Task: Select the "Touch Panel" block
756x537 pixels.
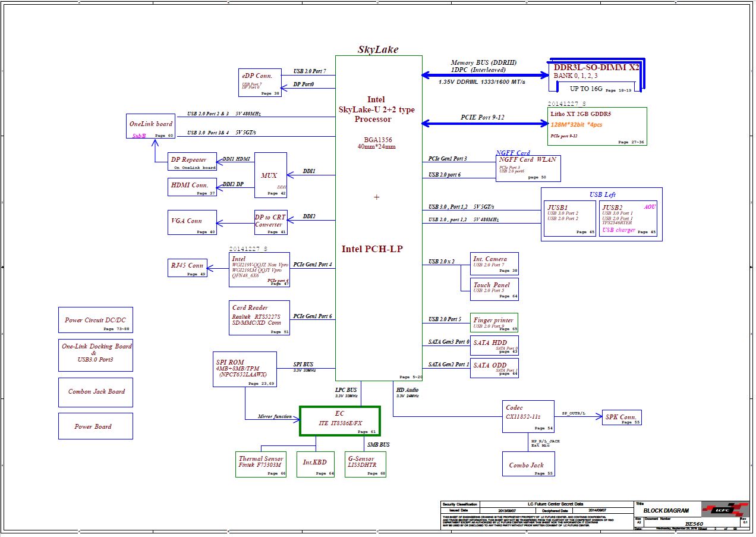Action: (x=494, y=290)
